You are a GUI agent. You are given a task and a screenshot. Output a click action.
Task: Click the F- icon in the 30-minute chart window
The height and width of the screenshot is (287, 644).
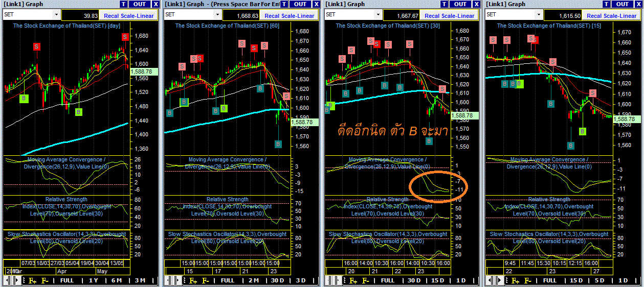[366, 280]
